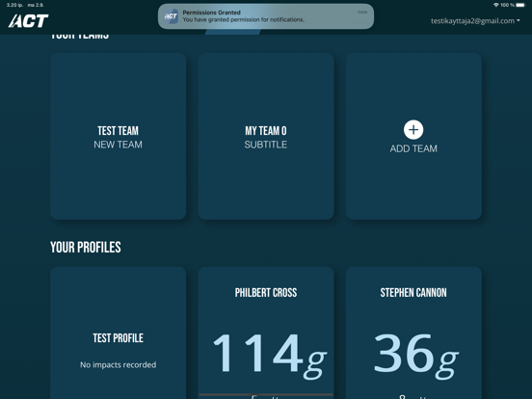This screenshot has width=532, height=399.
Task: Tap the battery status icon
Action: [x=520, y=5]
